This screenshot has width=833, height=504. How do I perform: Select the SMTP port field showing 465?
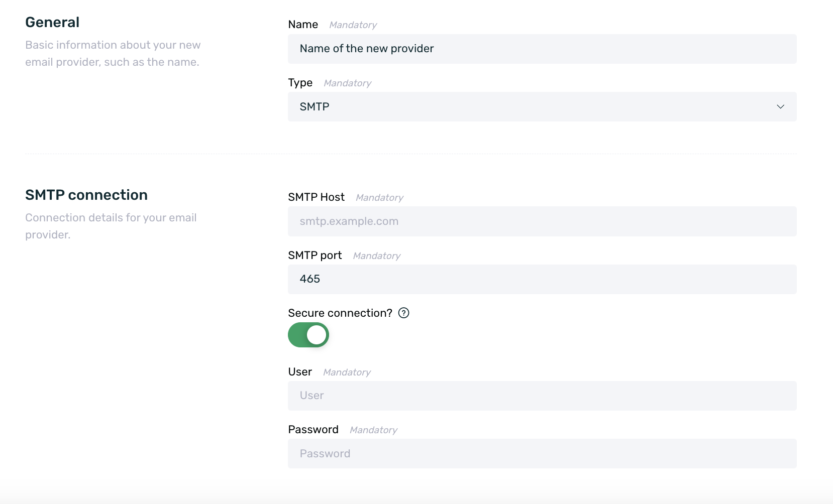tap(542, 279)
